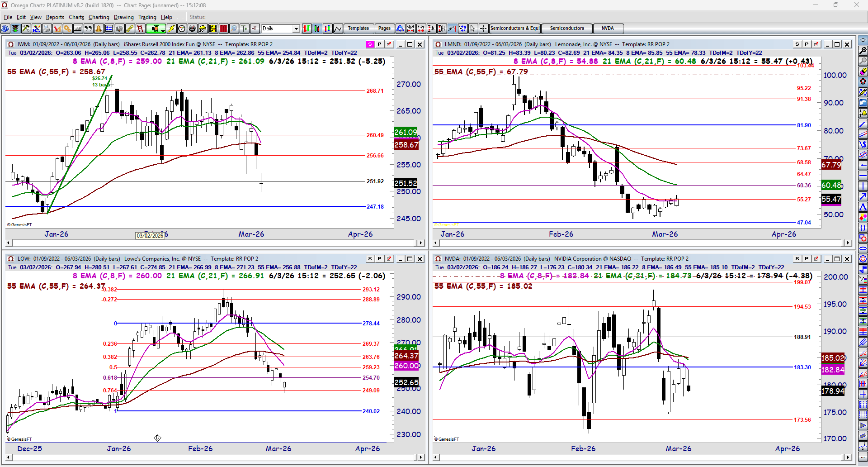Click the camera snapshot icon

click(x=119, y=29)
